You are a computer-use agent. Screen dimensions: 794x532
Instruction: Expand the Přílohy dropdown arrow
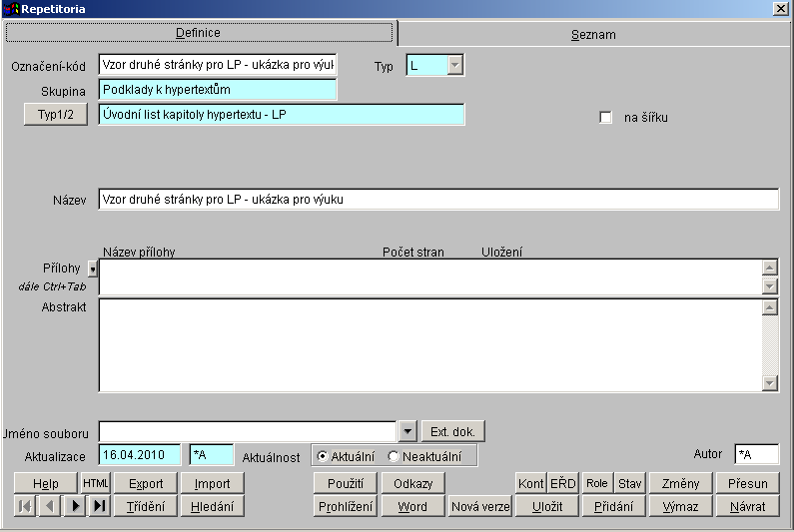[x=93, y=268]
